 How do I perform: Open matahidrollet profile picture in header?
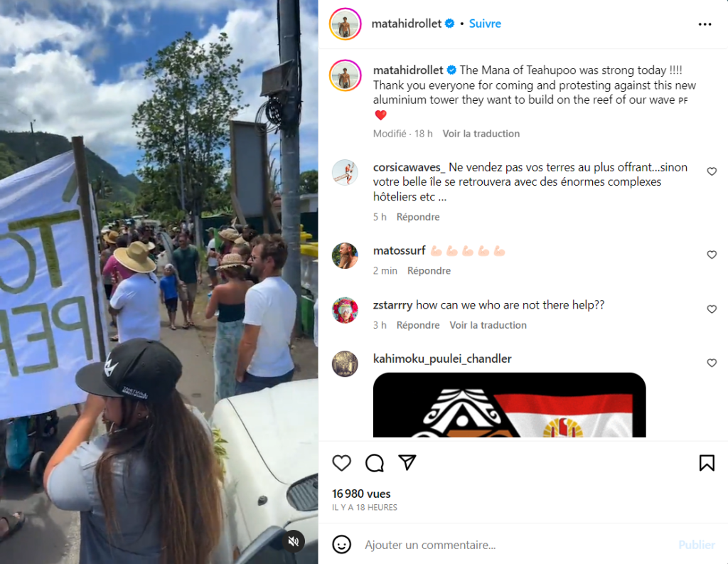click(345, 24)
